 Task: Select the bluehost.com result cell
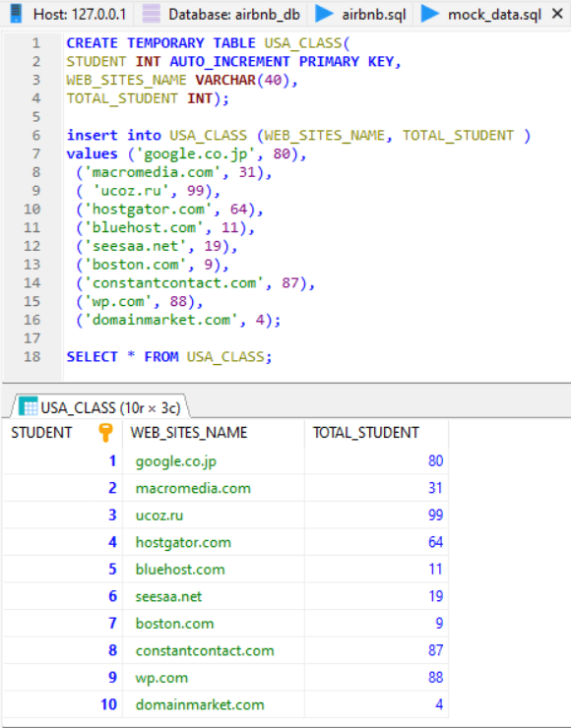(214, 570)
